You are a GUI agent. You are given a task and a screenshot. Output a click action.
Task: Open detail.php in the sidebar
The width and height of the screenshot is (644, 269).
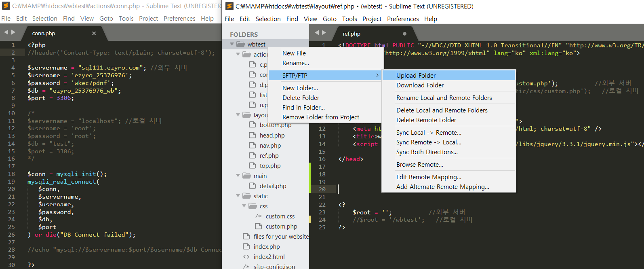tap(273, 186)
